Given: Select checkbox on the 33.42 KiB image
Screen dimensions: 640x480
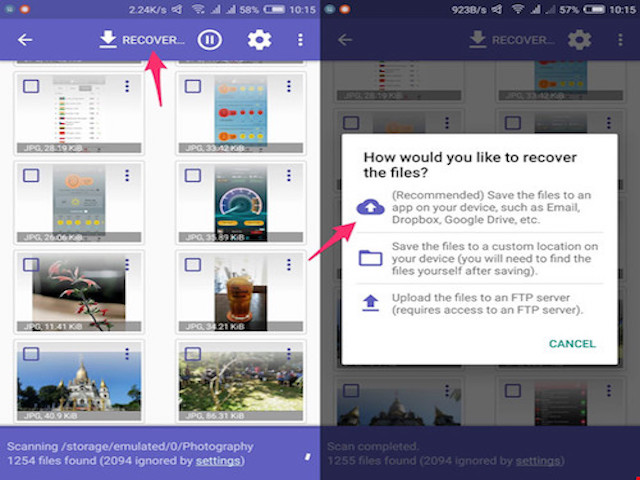Looking at the screenshot, I should (192, 87).
